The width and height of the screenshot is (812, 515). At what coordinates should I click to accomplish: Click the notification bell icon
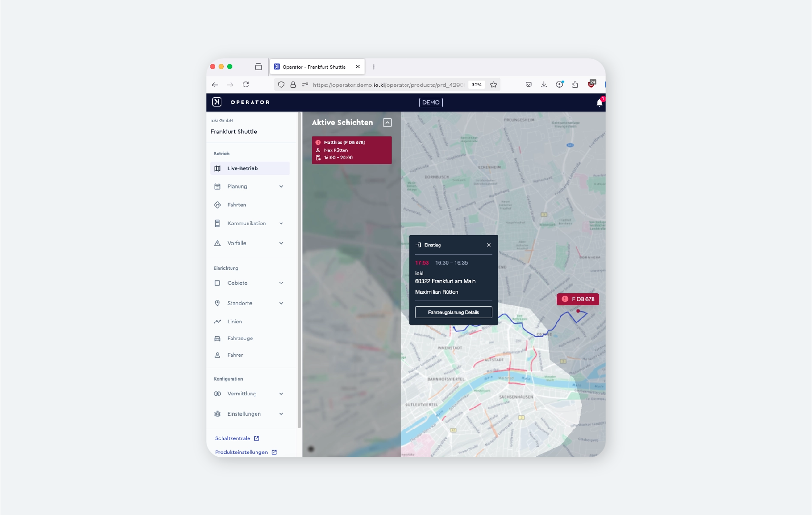click(x=599, y=103)
